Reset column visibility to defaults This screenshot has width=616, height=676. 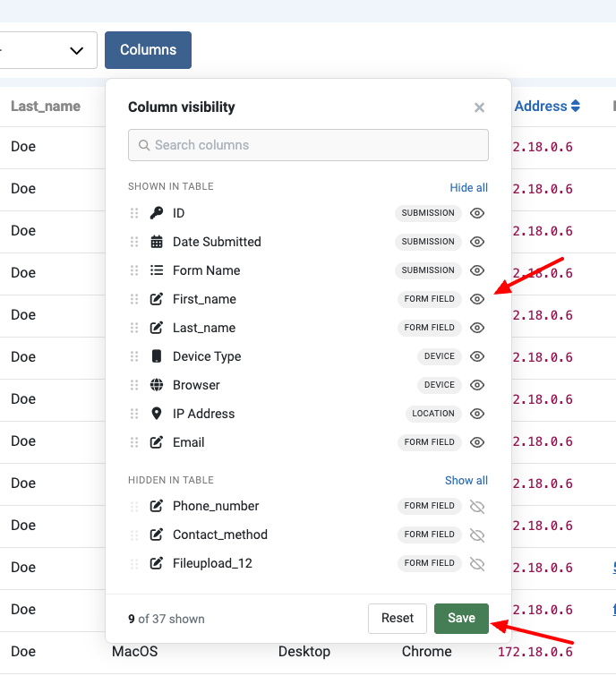pos(398,618)
